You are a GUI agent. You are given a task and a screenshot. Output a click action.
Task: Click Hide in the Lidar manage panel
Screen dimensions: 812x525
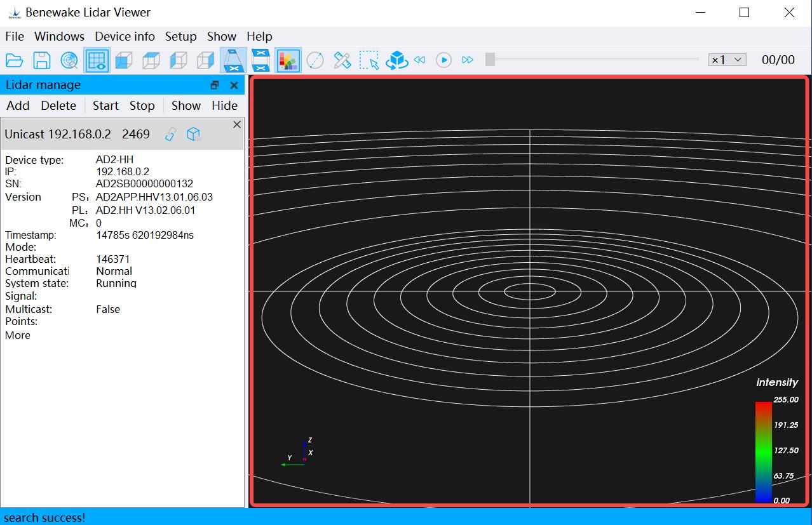[225, 105]
